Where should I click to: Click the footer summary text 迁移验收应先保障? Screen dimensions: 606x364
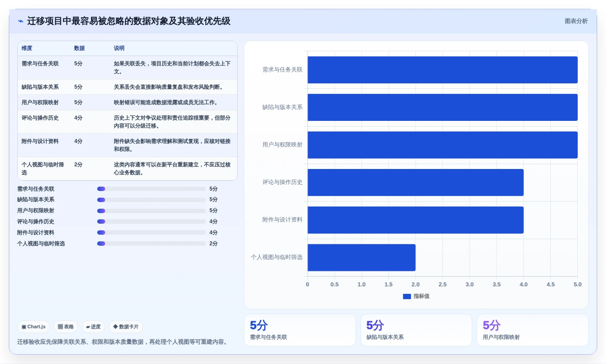point(123,342)
